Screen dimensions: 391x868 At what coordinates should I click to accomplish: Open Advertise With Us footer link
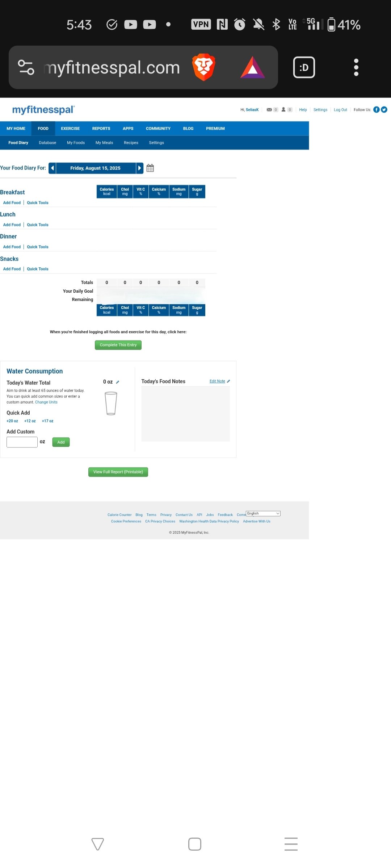(257, 521)
